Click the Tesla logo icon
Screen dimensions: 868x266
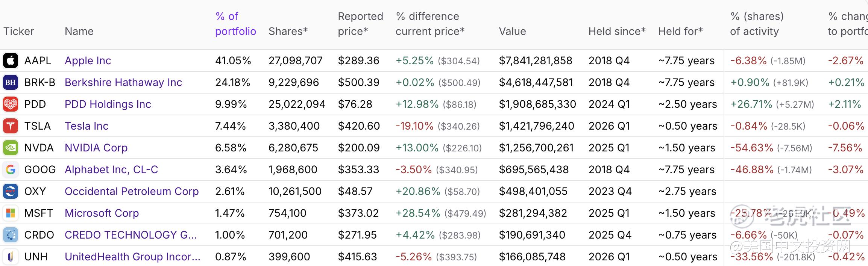tap(11, 126)
